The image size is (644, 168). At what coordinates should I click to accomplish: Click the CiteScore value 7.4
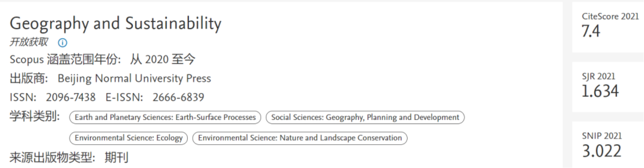(591, 31)
